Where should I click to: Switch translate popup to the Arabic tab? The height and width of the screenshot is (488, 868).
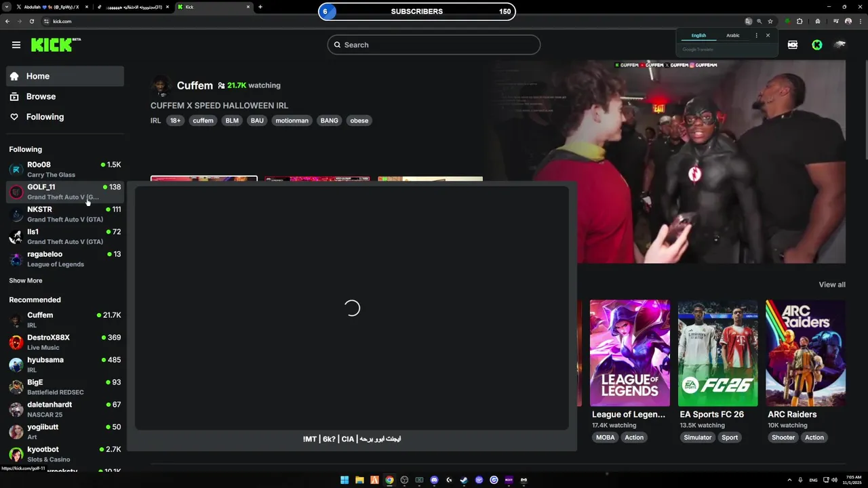[x=733, y=35]
